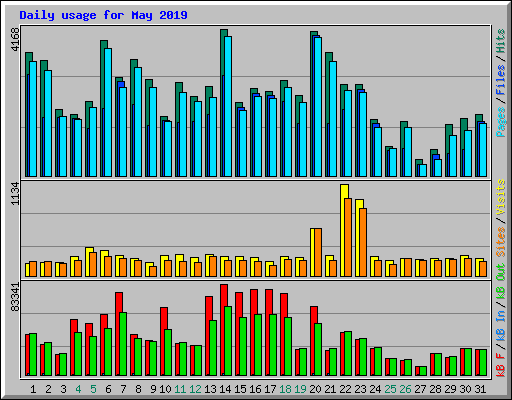Click weekend day 11 on the x-axis
Image resolution: width=512 pixels, height=400 pixels.
[x=180, y=389]
